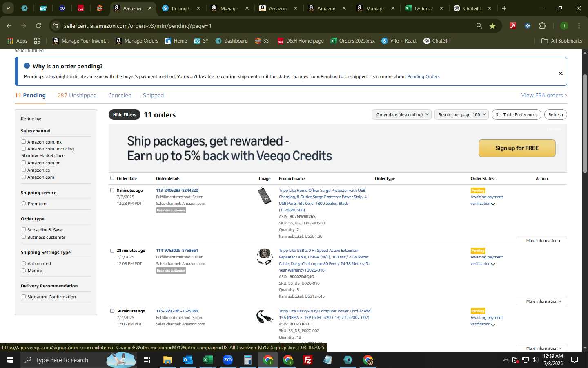Open Orders 2025.xlsx bookmark
The height and width of the screenshot is (368, 588).
(353, 41)
